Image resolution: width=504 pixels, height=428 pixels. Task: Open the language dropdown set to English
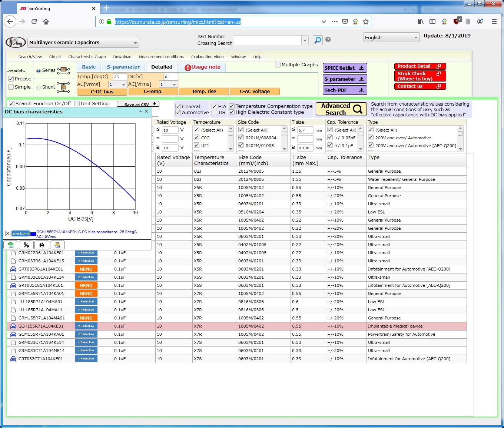pos(391,37)
